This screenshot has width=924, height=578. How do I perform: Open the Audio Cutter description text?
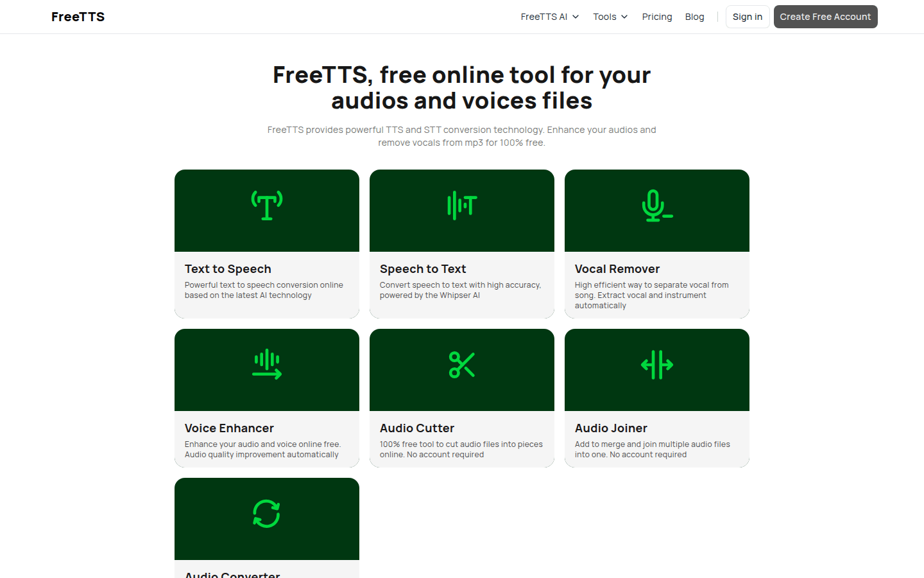(461, 450)
